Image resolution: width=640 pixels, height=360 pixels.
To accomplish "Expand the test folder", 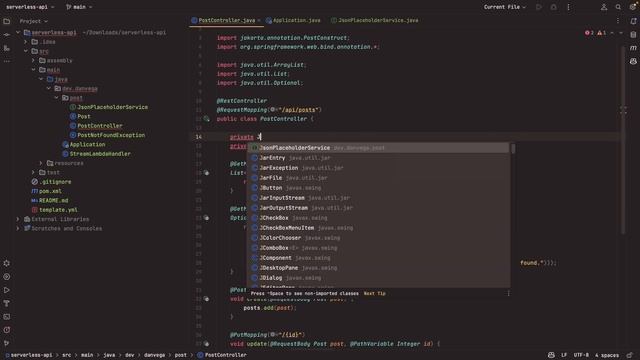I will (x=33, y=173).
